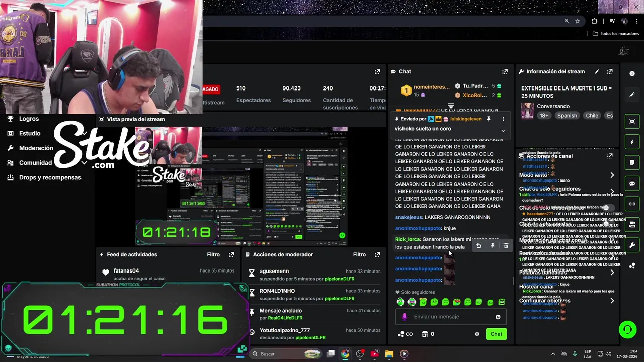Click luiskingeleven username in pinned message

[466, 119]
